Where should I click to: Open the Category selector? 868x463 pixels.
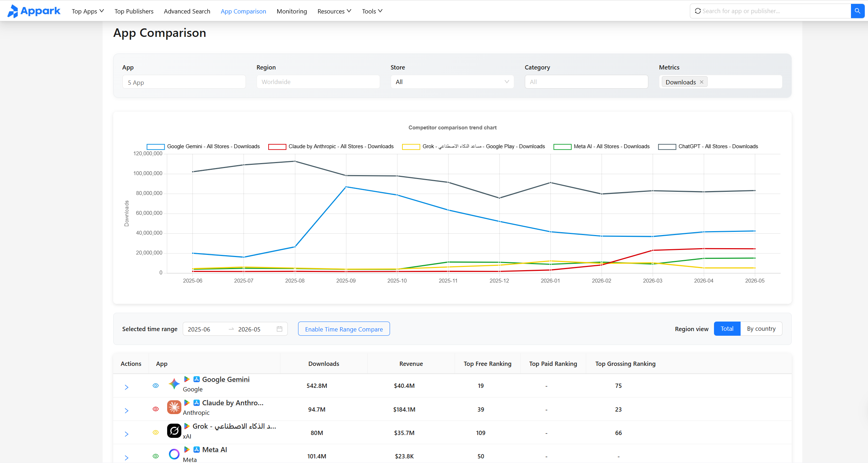click(586, 82)
